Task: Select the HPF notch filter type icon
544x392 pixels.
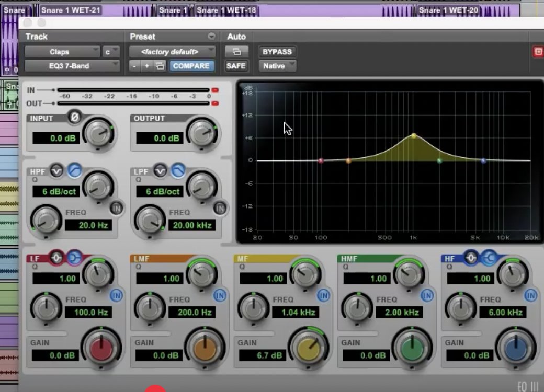Action: pyautogui.click(x=56, y=170)
